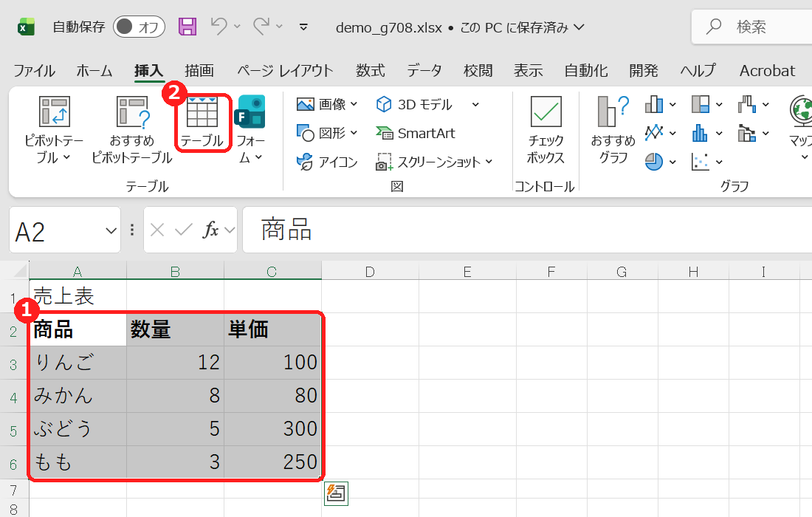Viewport: 812px width, 517px height.
Task: Select column D header
Action: point(370,271)
